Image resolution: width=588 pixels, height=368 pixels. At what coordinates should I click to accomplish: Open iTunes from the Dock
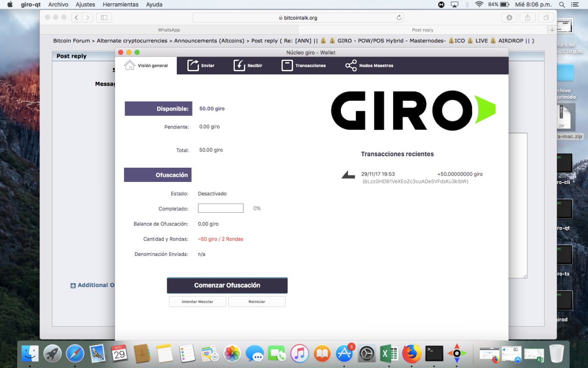[x=300, y=354]
